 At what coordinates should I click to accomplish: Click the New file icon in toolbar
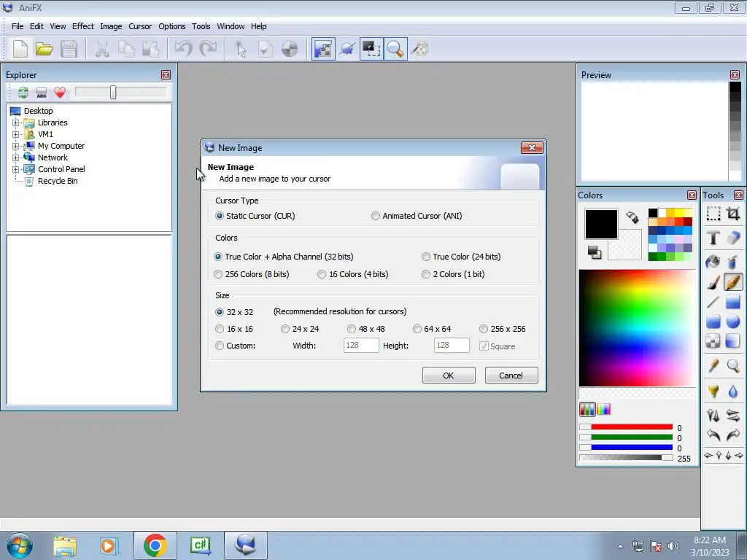[20, 49]
